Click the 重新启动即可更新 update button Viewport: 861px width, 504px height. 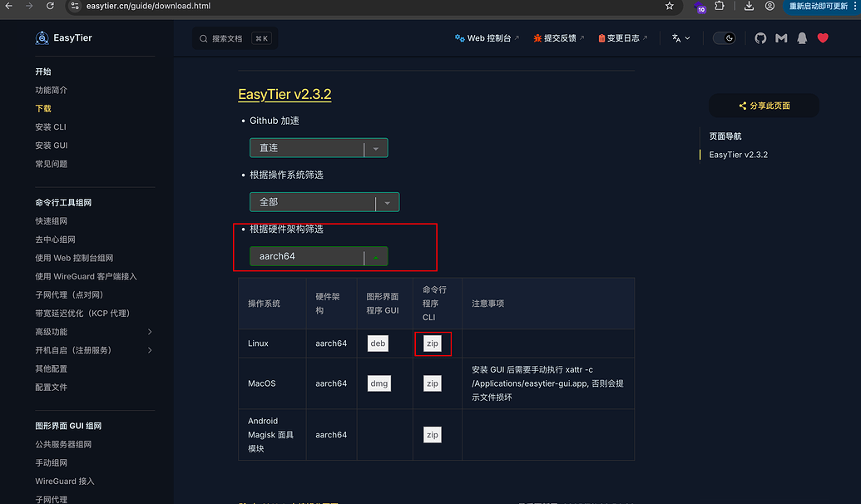pyautogui.click(x=819, y=6)
